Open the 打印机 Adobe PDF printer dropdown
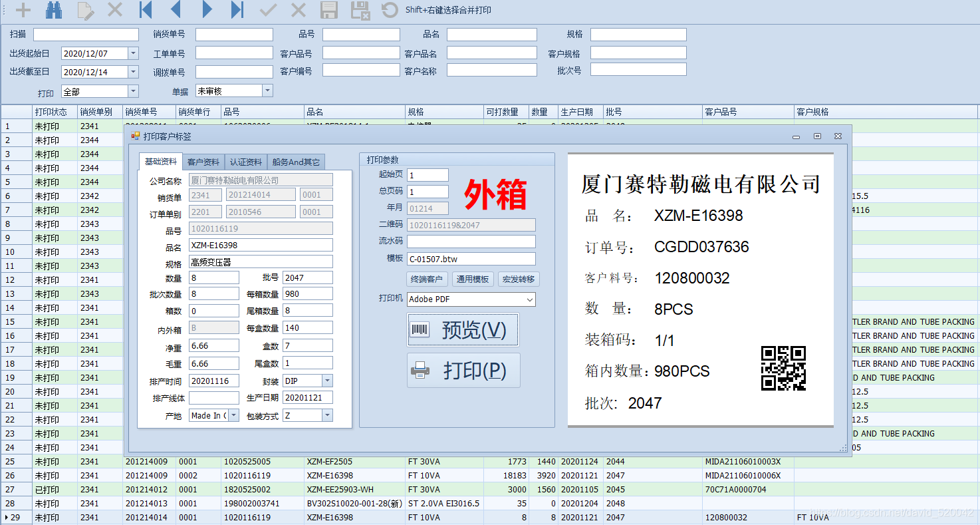Viewport: 980px width, 525px height. [527, 299]
